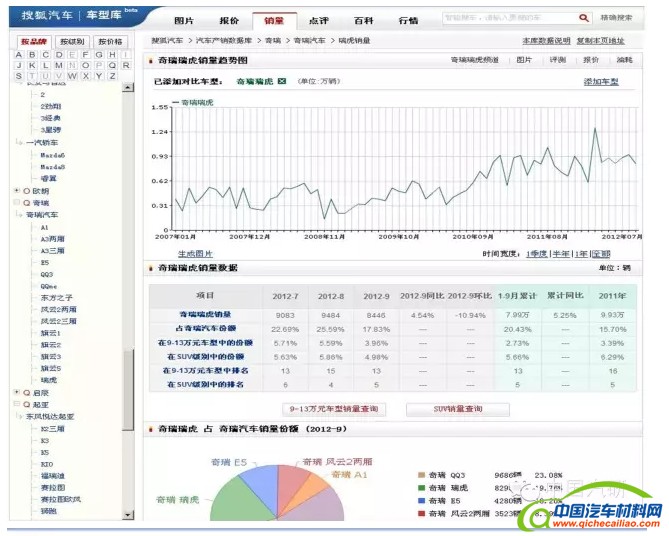This screenshot has height=536, width=669.
Task: Switch sidebar to 按级别 tab
Action: pyautogui.click(x=72, y=41)
